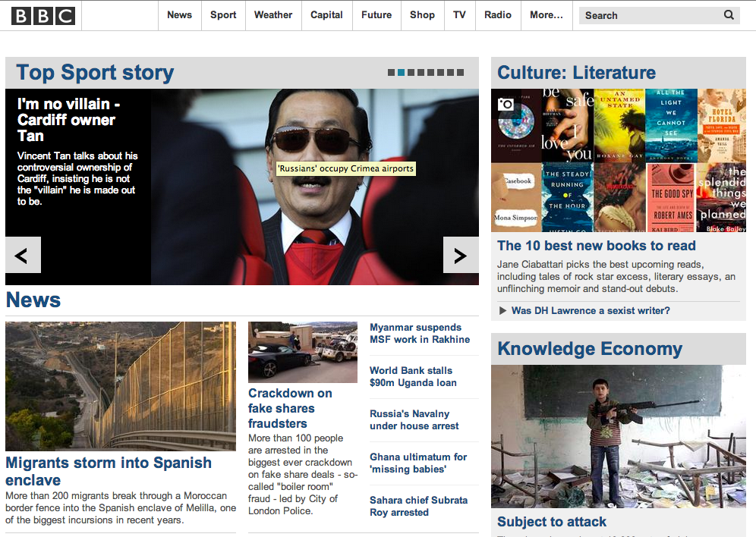
Task: Advance carousel with next arrow
Action: (461, 255)
